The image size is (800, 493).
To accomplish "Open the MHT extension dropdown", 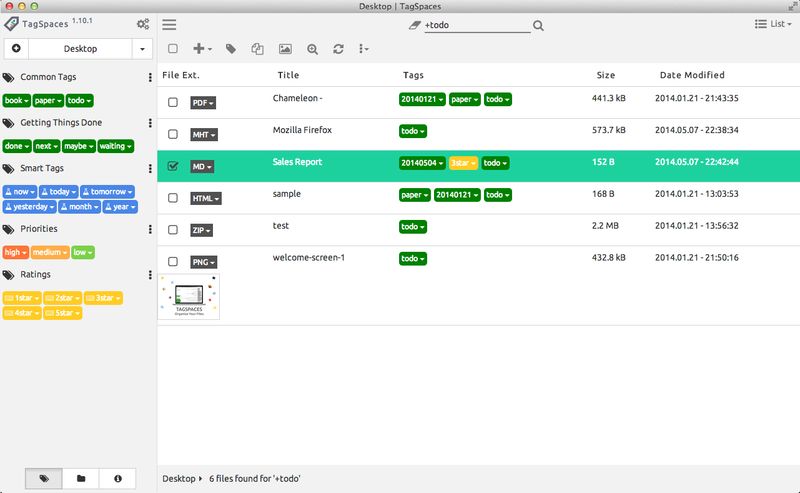I will point(204,134).
